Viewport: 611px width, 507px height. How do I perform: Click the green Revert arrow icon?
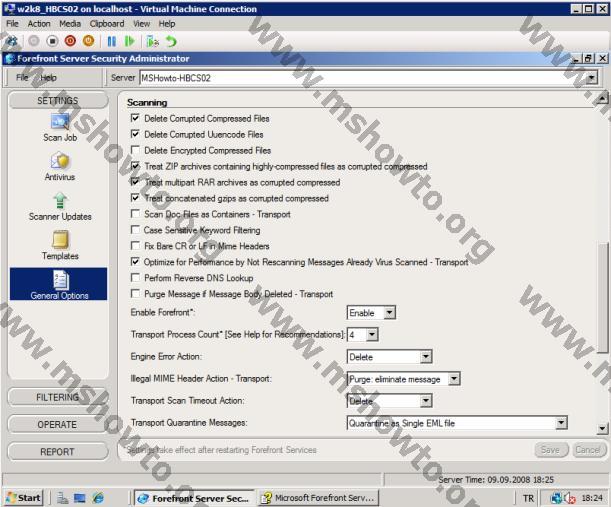pyautogui.click(x=171, y=41)
